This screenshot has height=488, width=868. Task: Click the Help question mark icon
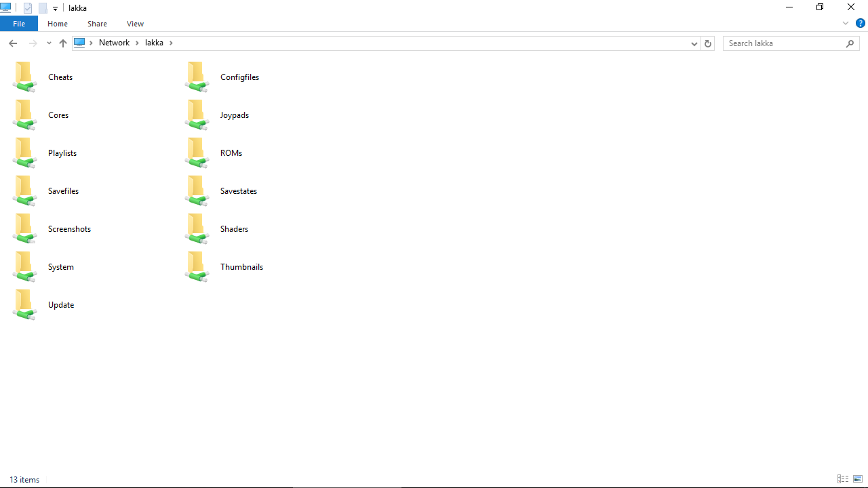click(x=860, y=24)
